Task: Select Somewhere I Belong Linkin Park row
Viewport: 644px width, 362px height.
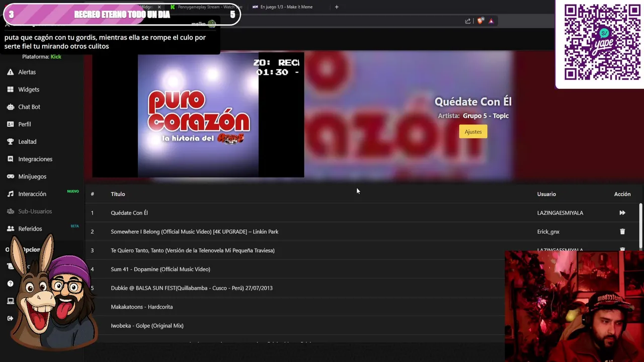Action: click(362, 232)
